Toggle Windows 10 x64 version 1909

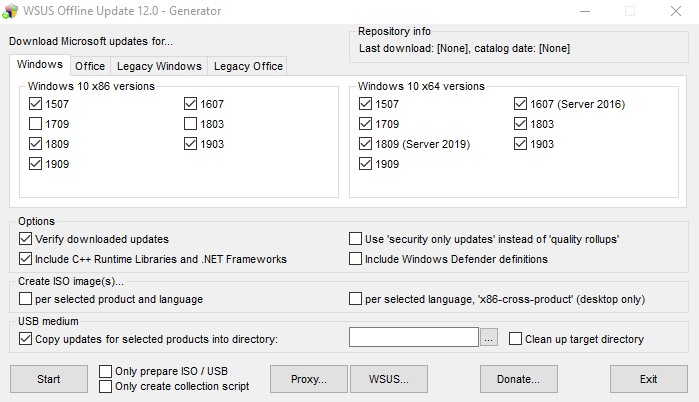tap(365, 164)
